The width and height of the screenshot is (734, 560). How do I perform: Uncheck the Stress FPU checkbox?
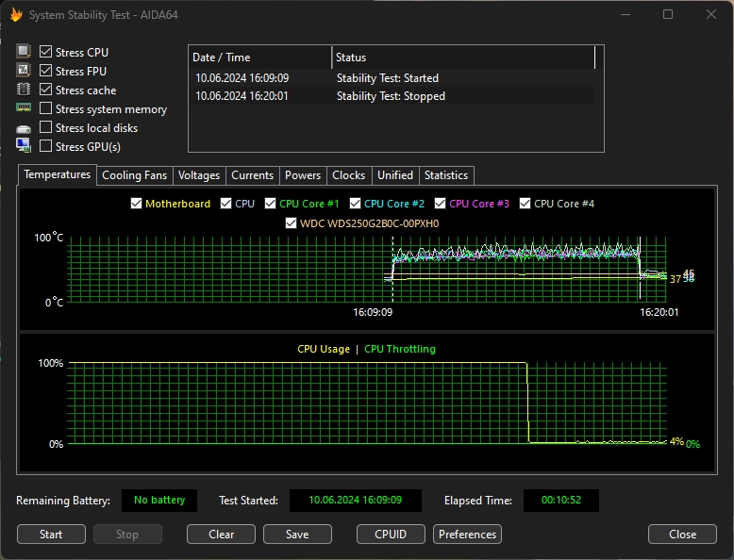point(45,71)
